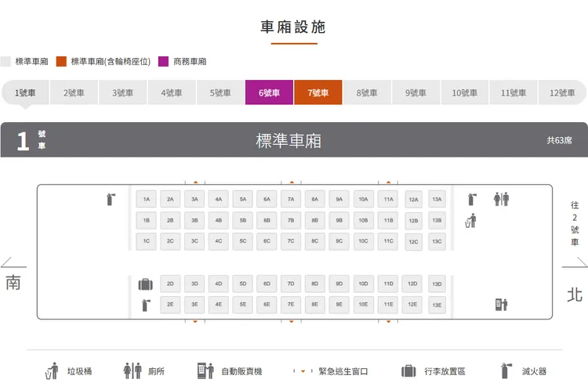588x390 pixels.
Task: Click the legend luggage icon labeled 行李放置區
Action: click(408, 371)
